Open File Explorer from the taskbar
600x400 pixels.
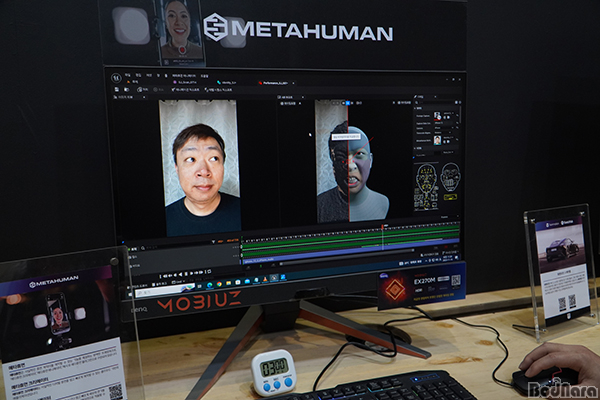click(x=228, y=283)
